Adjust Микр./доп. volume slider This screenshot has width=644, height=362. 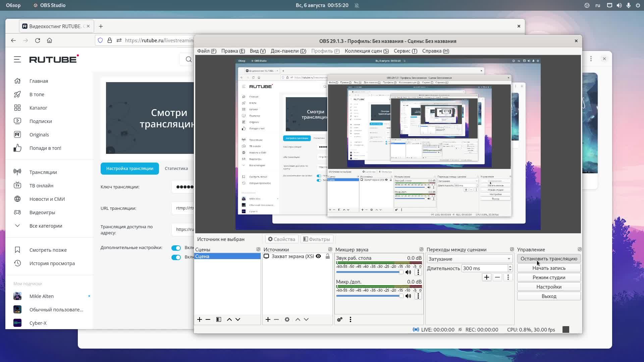click(x=370, y=296)
